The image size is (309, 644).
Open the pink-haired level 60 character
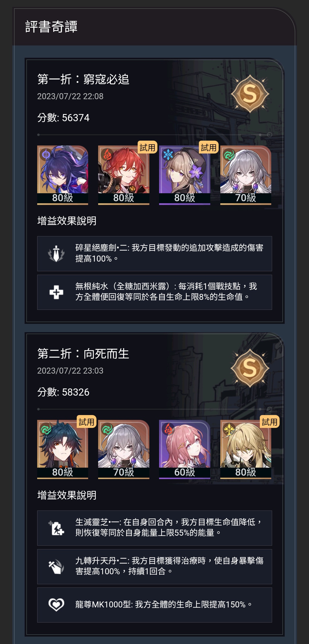185,449
